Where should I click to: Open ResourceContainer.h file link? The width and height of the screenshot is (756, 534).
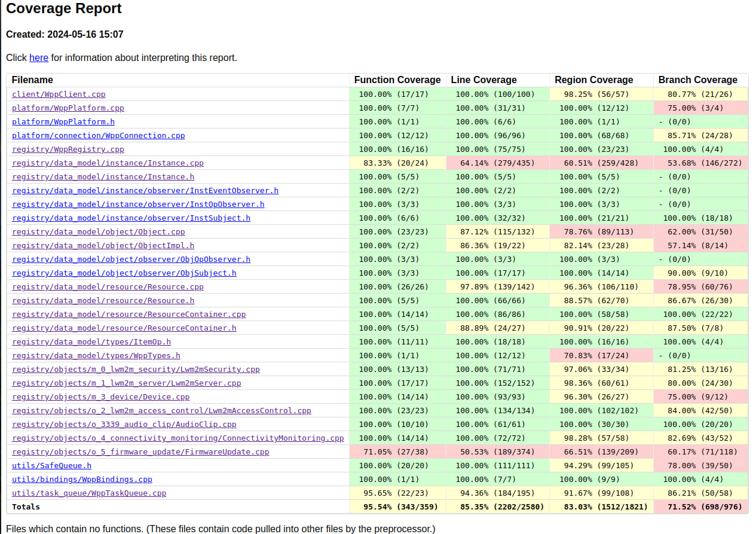124,328
